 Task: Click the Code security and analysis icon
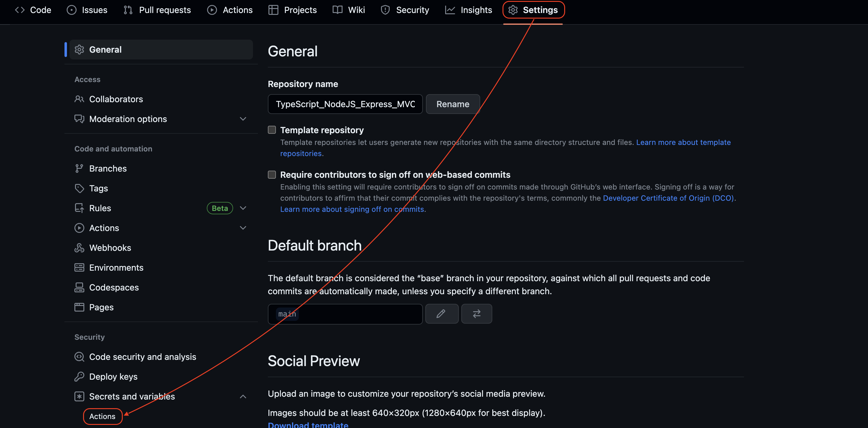[x=79, y=356]
